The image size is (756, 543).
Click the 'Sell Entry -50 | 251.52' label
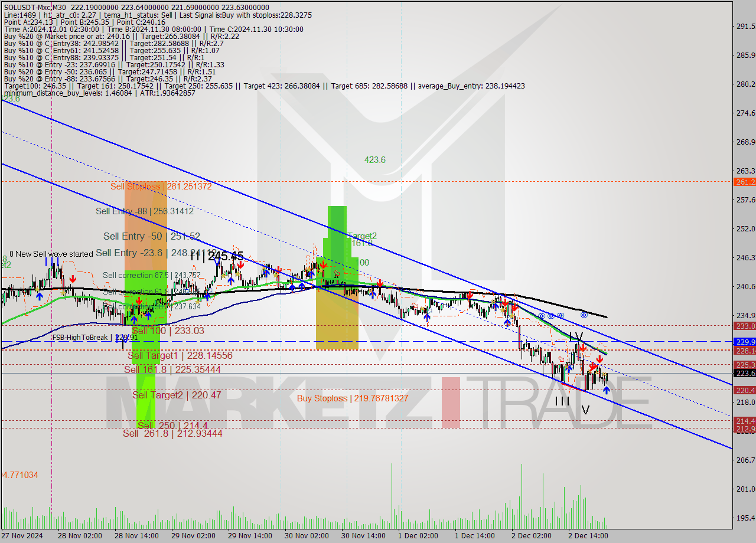152,236
